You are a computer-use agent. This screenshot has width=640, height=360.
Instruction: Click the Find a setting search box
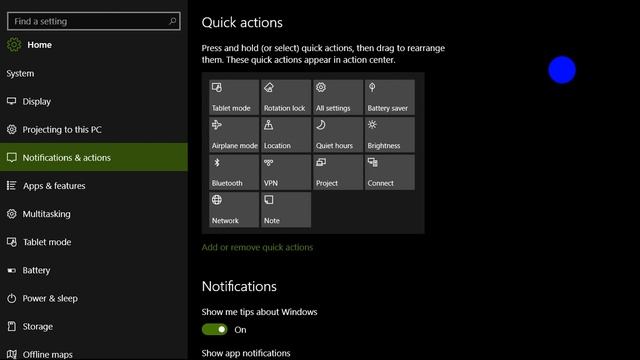pos(93,21)
